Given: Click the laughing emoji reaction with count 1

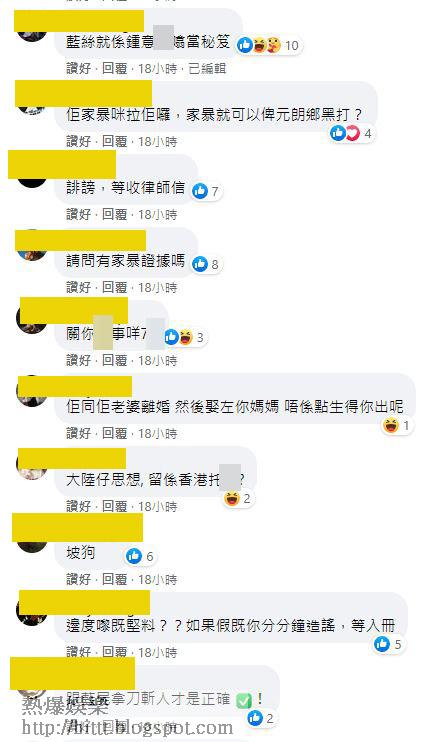Looking at the screenshot, I should [x=391, y=425].
